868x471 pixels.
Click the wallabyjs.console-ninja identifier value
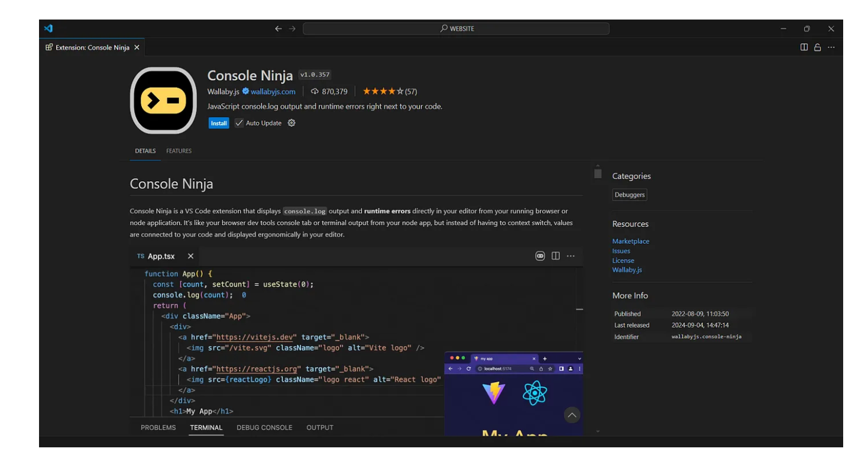(707, 337)
